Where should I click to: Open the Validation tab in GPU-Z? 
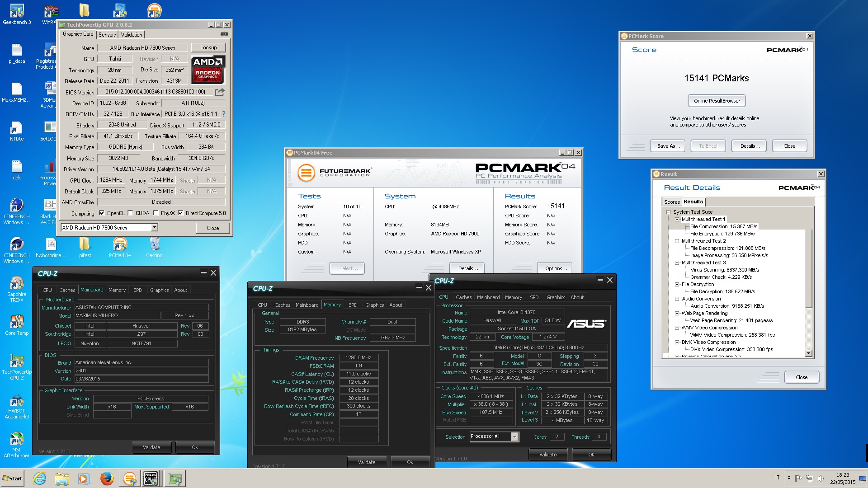tap(132, 34)
